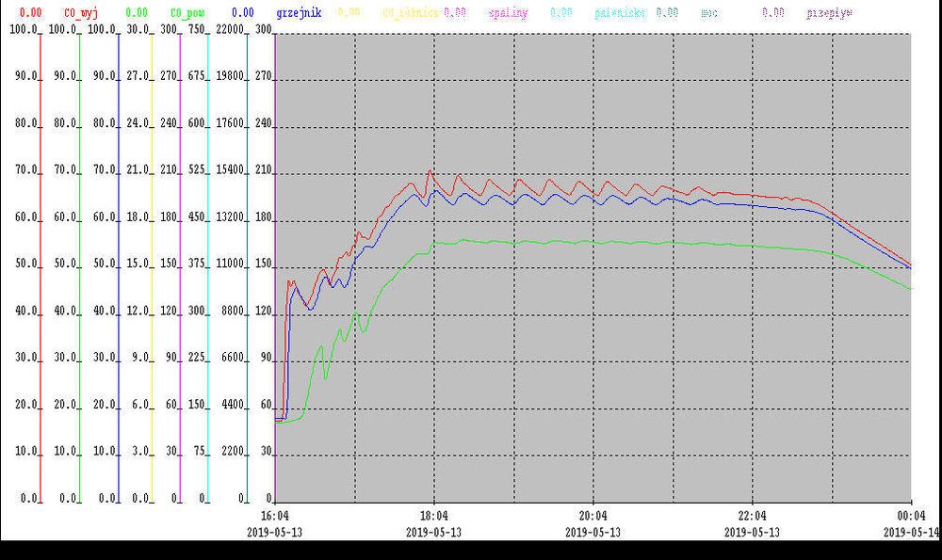Image resolution: width=942 pixels, height=560 pixels.
Task: Click the 750 label on the cyan axis
Action: coord(197,30)
